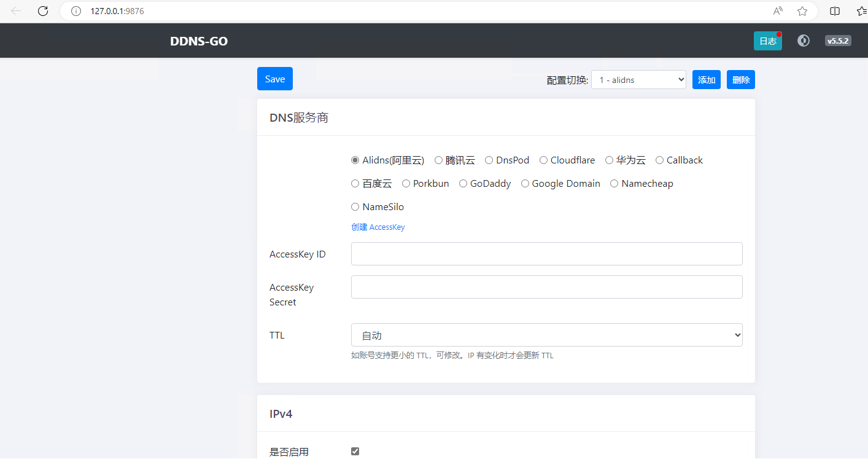Open the TTL 自动 dropdown
This screenshot has width=868, height=459.
coord(546,335)
